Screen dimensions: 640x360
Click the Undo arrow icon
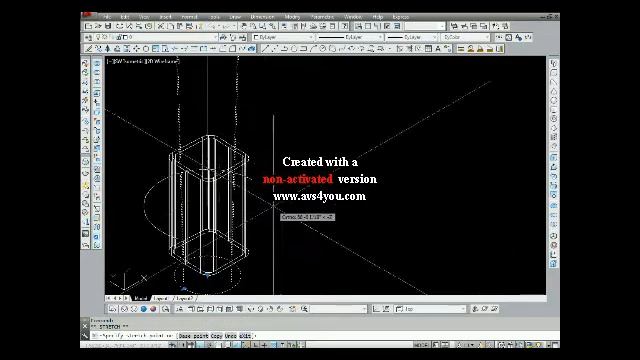[212, 26]
